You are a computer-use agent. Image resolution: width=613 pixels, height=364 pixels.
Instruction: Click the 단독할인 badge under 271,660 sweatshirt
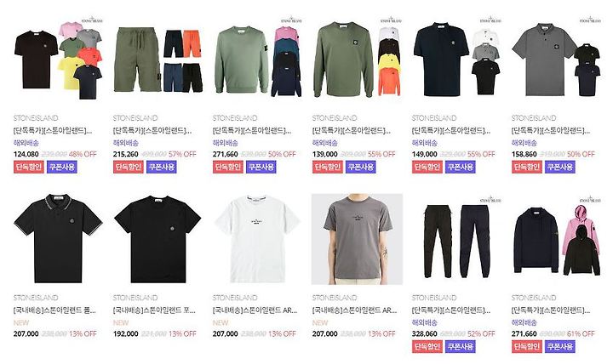[x=227, y=168]
